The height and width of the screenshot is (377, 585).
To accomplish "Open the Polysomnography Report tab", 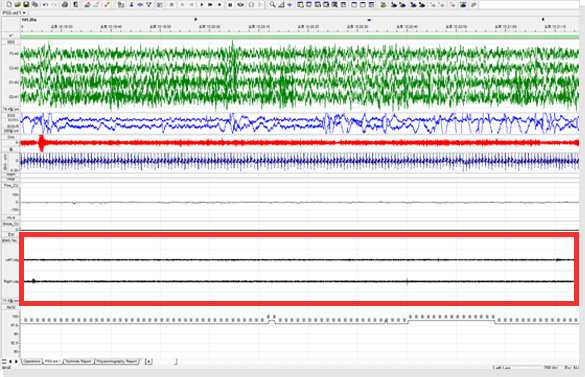I will [x=117, y=361].
